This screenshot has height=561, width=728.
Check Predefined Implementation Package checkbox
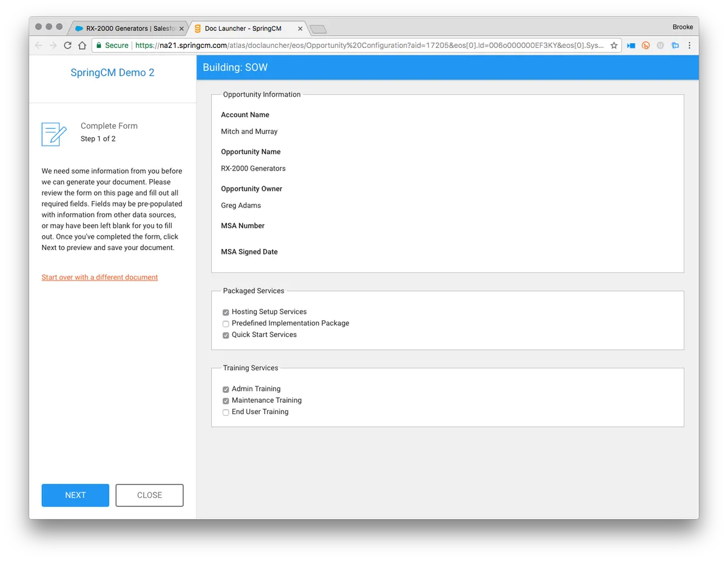pos(226,324)
